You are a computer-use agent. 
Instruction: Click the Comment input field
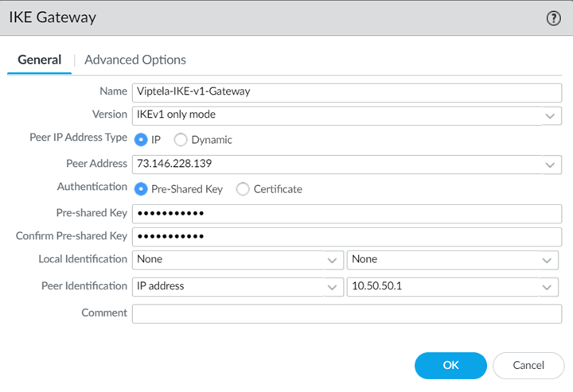tap(346, 313)
